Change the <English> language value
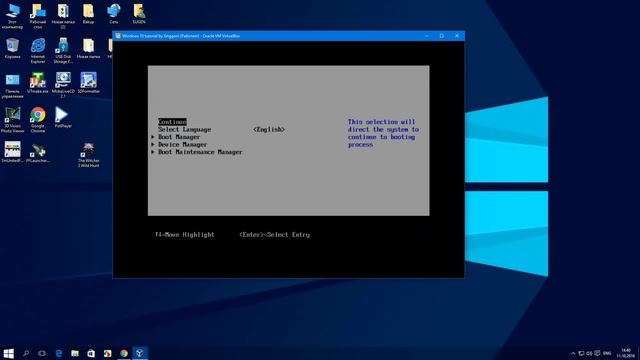This screenshot has width=640, height=360. [269, 129]
